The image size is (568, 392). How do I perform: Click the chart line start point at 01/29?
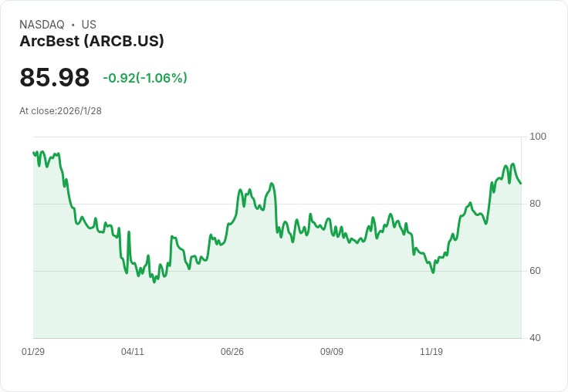click(34, 153)
